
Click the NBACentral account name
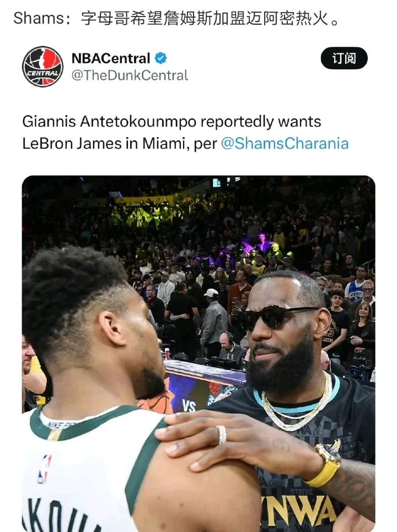pos(111,58)
